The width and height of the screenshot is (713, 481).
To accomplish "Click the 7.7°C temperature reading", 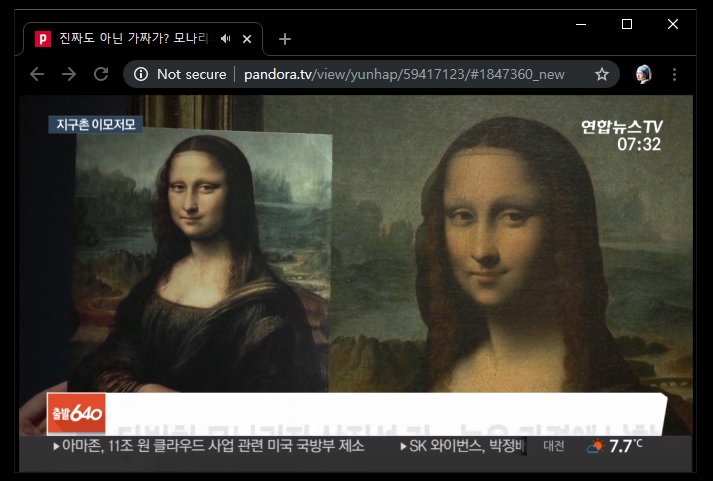I will pyautogui.click(x=626, y=446).
